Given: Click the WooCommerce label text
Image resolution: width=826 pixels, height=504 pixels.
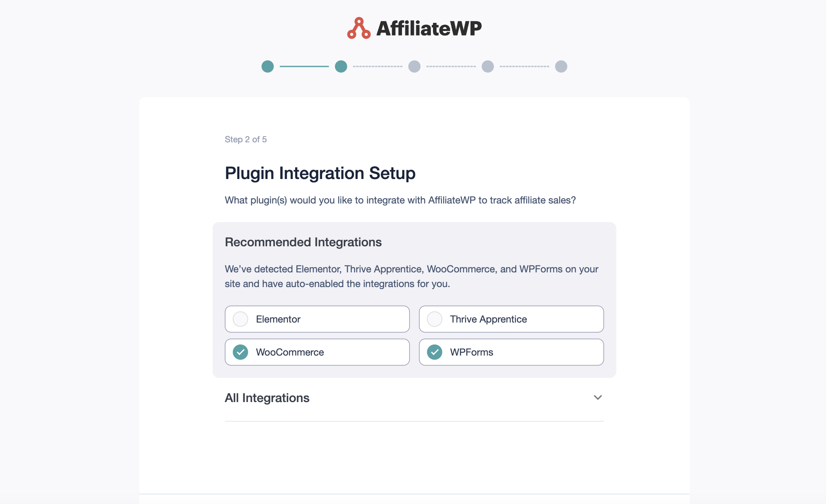Looking at the screenshot, I should tap(290, 352).
